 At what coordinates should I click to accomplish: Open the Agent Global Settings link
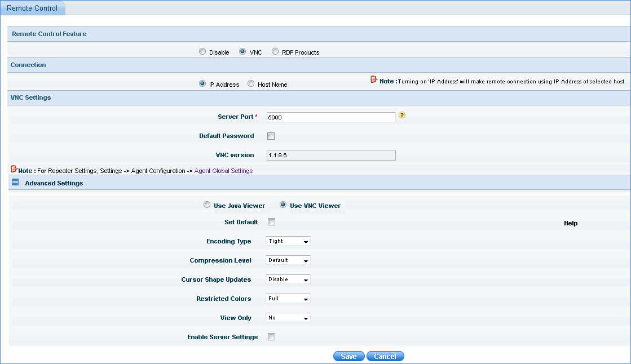[223, 171]
